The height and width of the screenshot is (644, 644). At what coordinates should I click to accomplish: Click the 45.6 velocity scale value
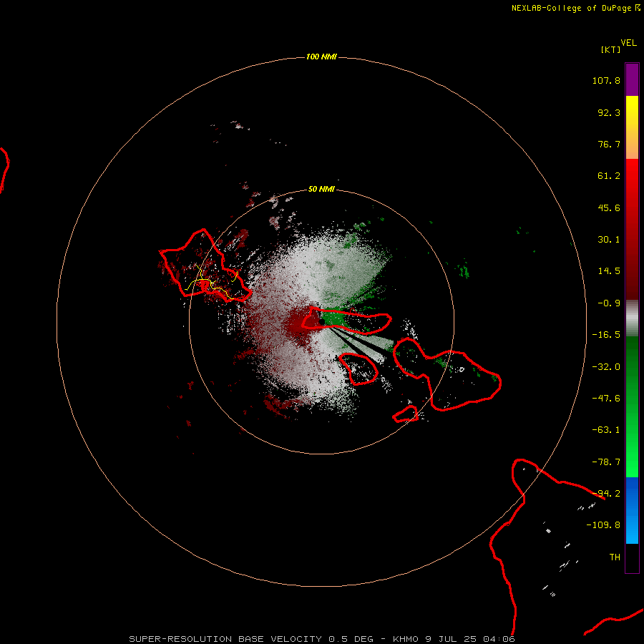point(609,208)
